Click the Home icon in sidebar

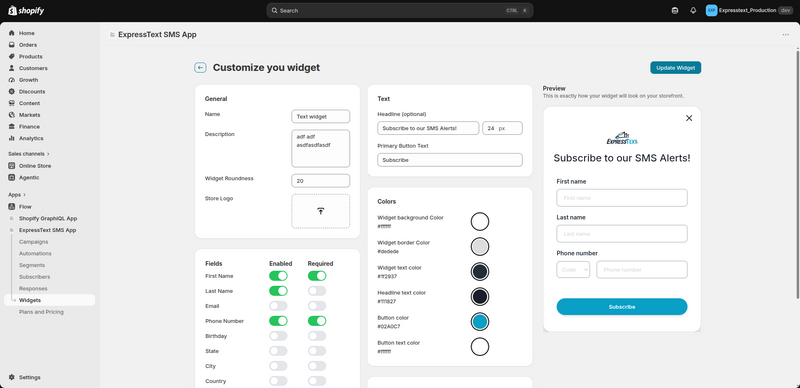[12, 33]
